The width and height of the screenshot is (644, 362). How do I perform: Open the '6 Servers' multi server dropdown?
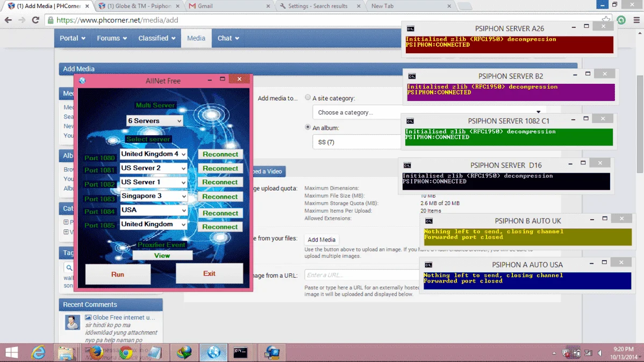point(154,121)
